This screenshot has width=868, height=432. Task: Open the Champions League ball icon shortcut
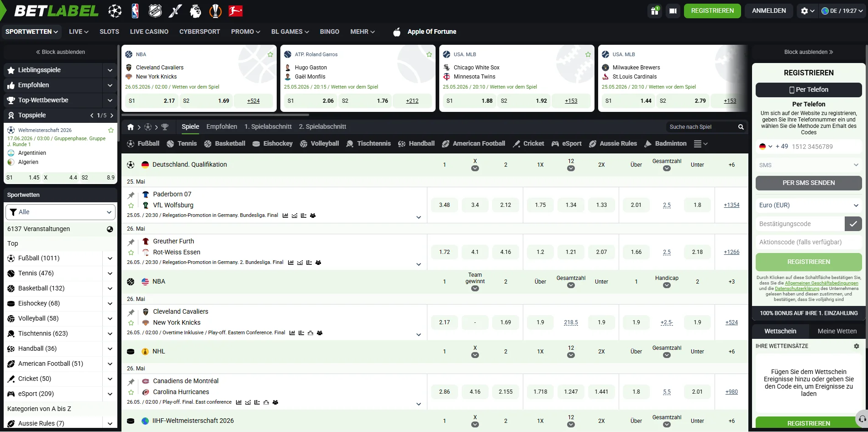point(115,11)
